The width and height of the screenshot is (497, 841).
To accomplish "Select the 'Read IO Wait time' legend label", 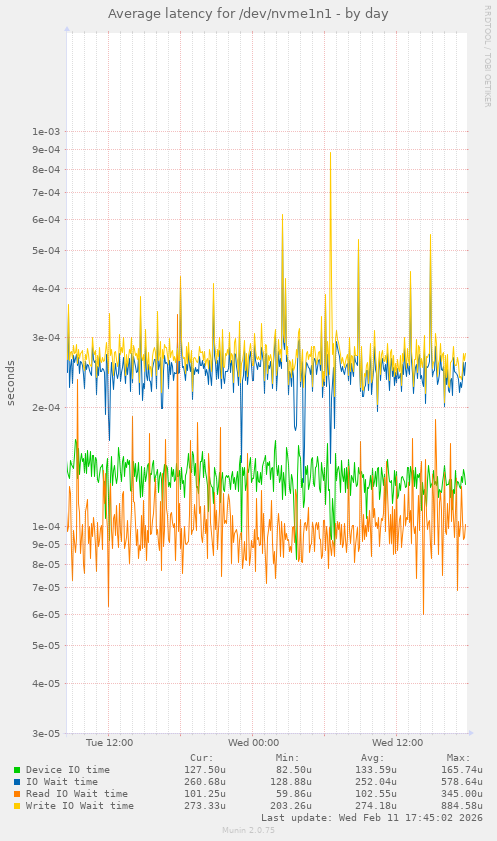I will [77, 793].
